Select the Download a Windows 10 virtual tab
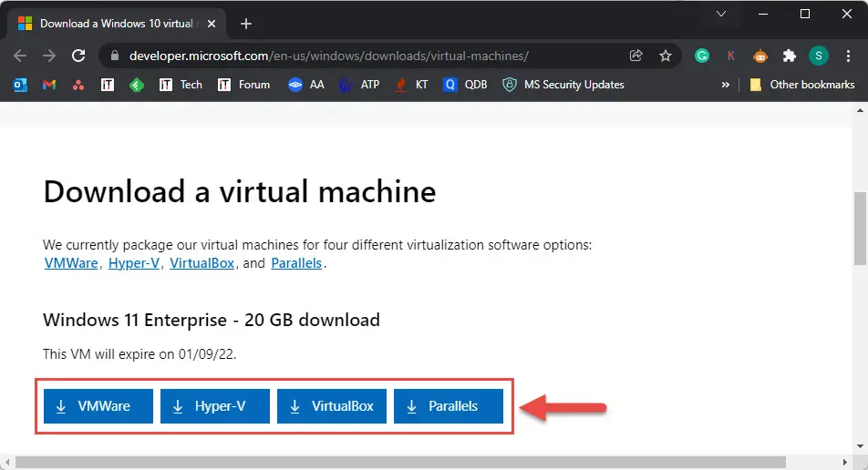Screen dimensions: 868x470 pos(117,24)
